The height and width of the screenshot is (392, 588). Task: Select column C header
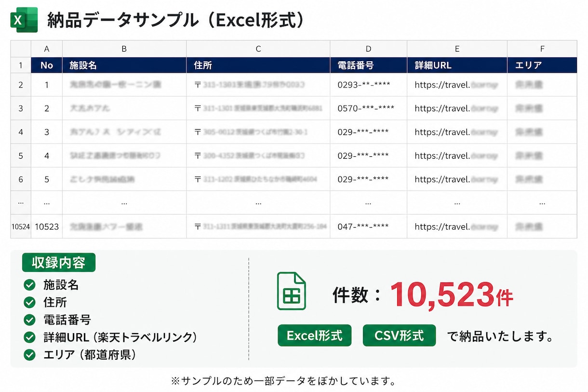click(x=258, y=49)
